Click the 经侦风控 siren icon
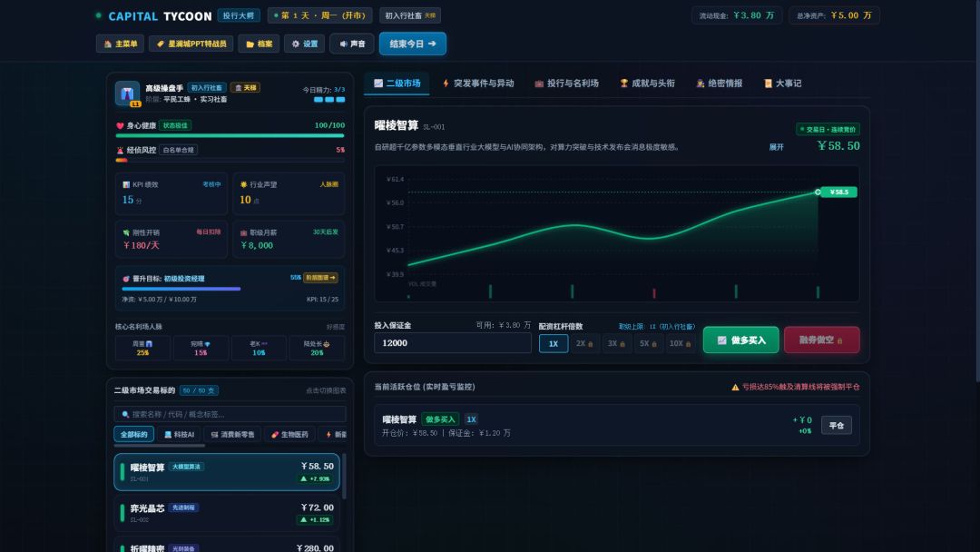This screenshot has width=980, height=552. 120,150
